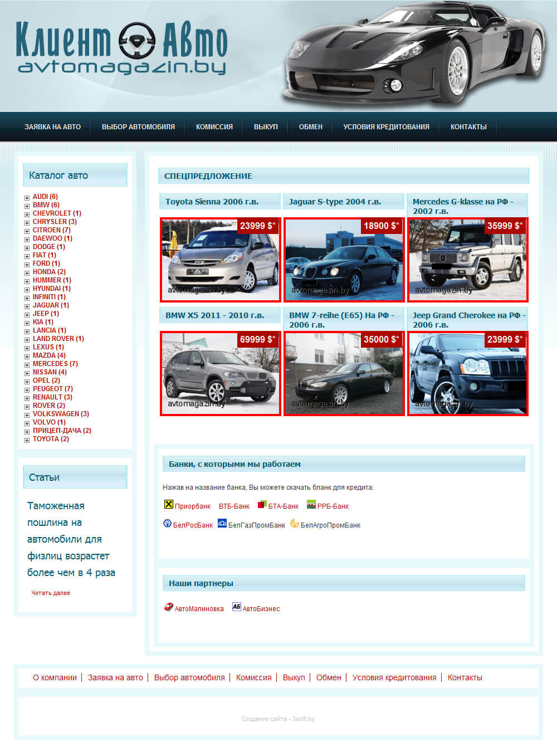The height and width of the screenshot is (756, 557).
Task: Open the Toyota Sienna photo thumbnail
Action: (221, 260)
